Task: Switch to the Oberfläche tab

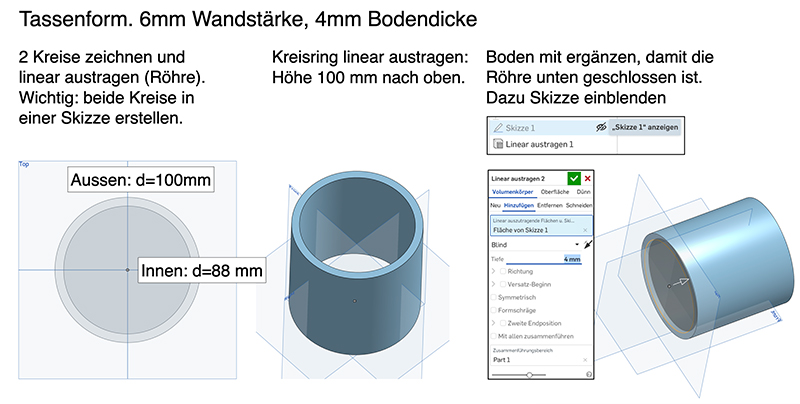Action: [x=554, y=191]
